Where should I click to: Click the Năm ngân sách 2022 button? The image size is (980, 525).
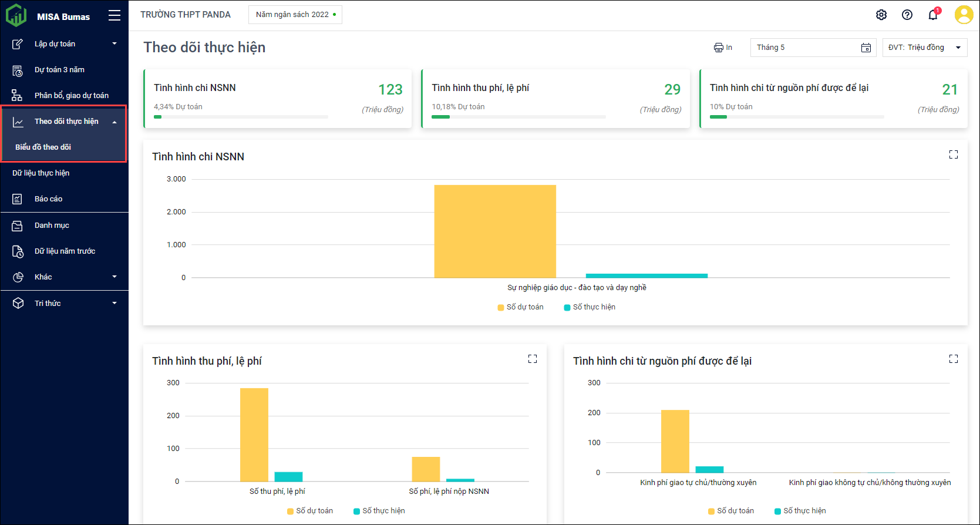295,15
